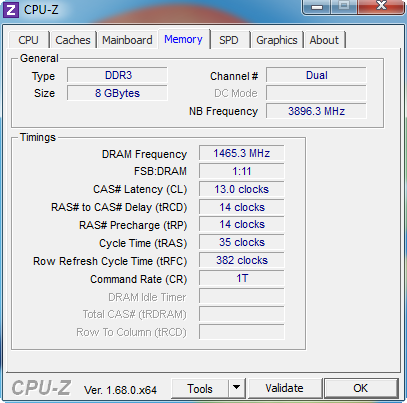Click the NB Frequency label
Image resolution: width=407 pixels, height=403 pixels.
(223, 111)
